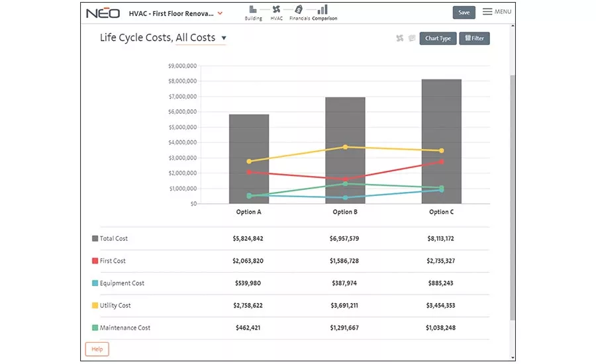Save the project
This screenshot has height=364, width=596.
[x=464, y=13]
